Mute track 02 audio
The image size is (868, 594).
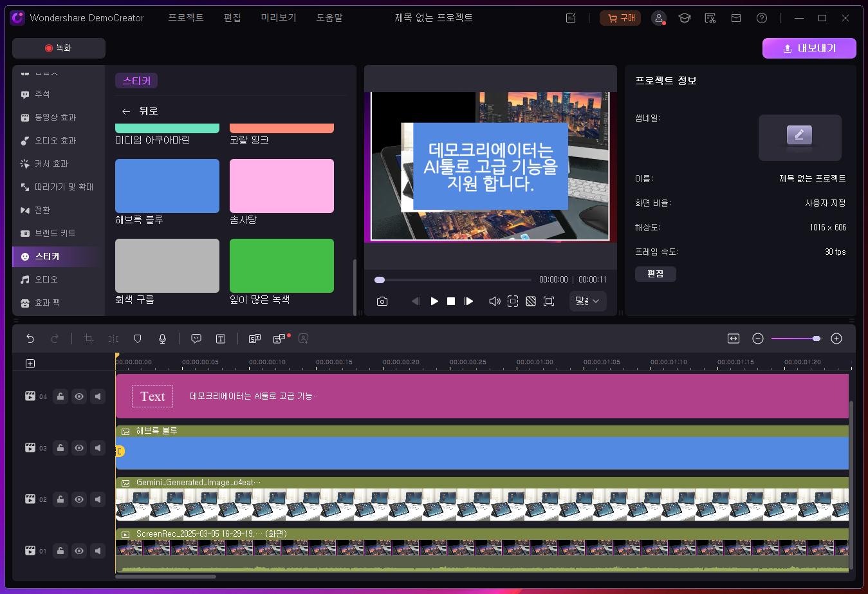click(x=98, y=499)
